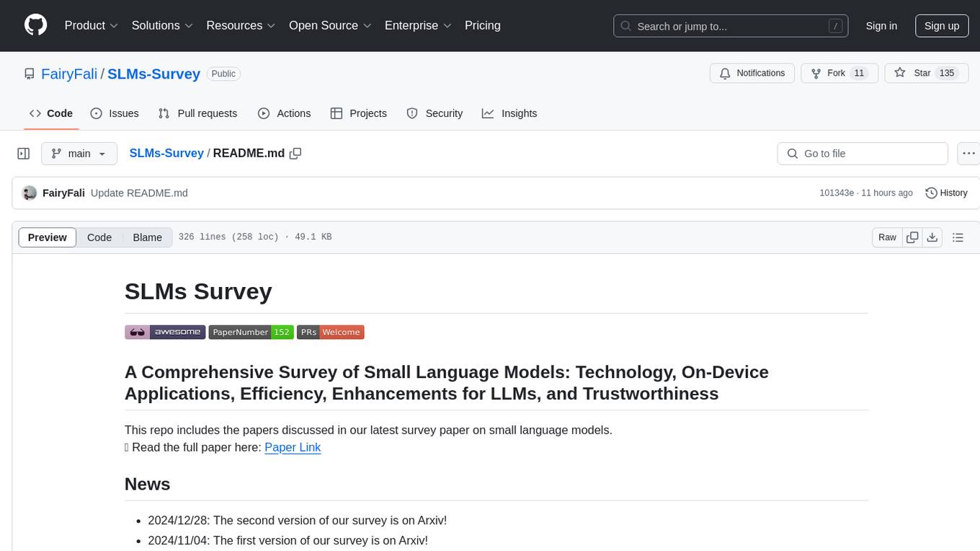980x551 pixels.
Task: Open the FairyFali owner profile link
Action: (x=69, y=74)
